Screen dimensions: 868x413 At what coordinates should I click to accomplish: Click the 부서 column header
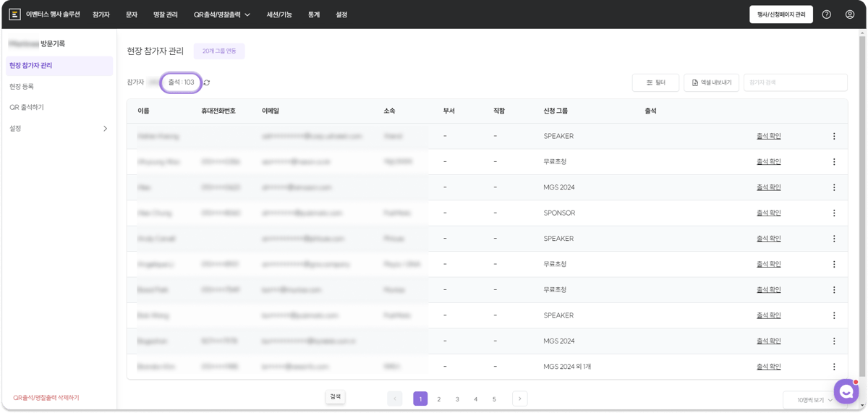(x=448, y=111)
